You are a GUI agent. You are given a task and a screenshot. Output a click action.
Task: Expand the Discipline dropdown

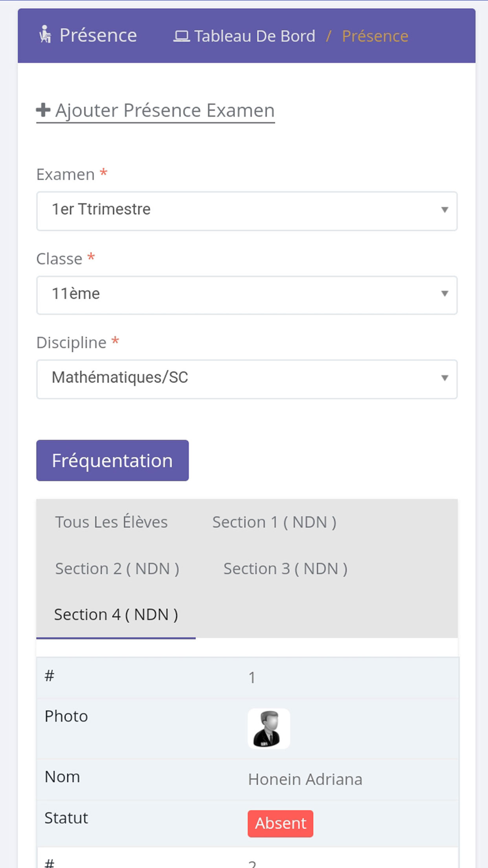(246, 379)
